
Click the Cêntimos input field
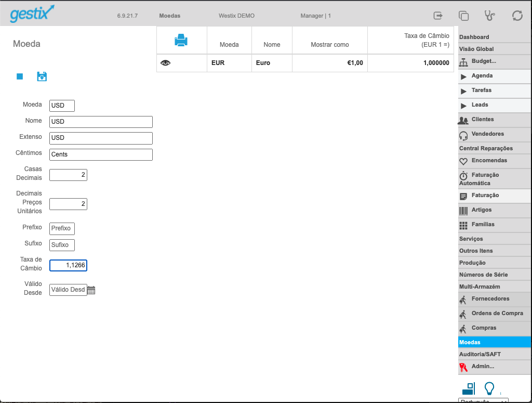tap(101, 154)
